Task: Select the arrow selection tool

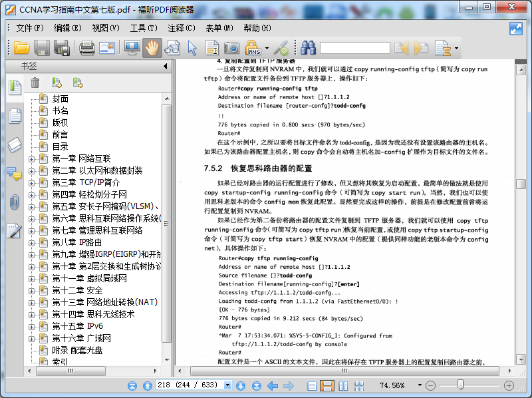Action: (x=192, y=48)
